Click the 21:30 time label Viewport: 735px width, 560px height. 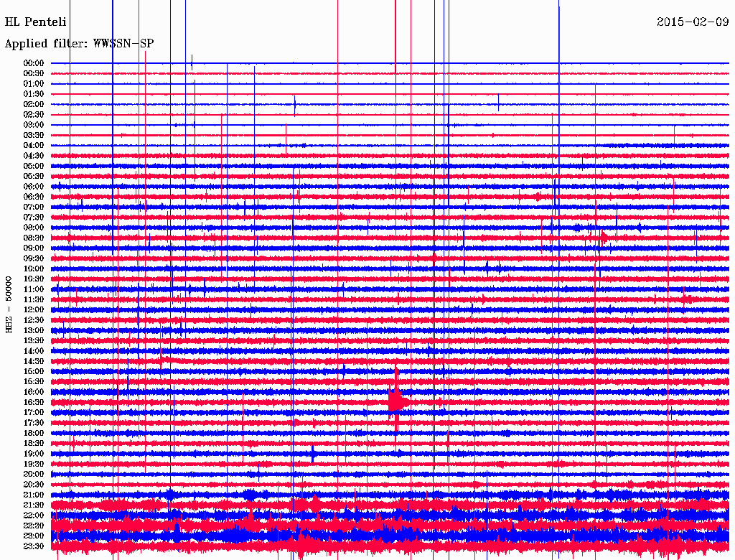point(33,505)
